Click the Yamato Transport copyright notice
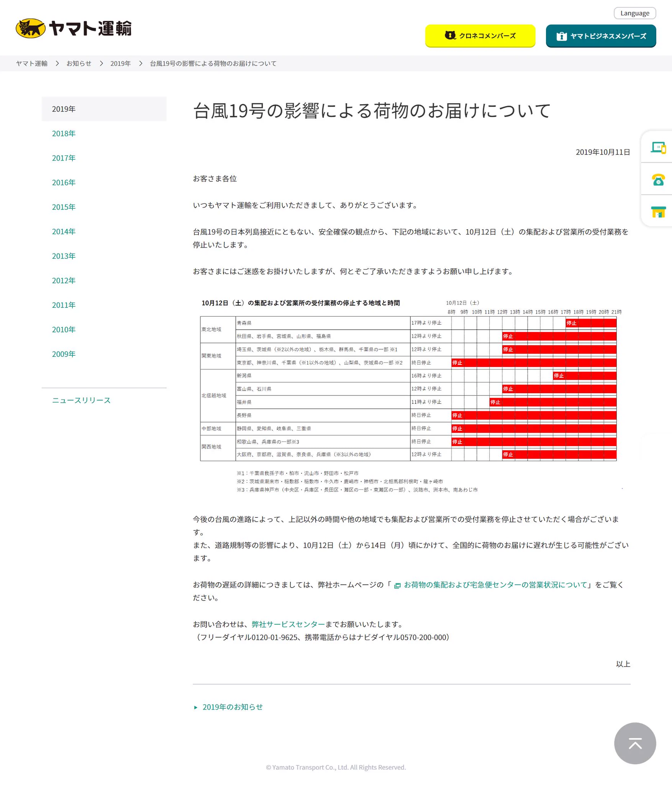The image size is (672, 785). (x=336, y=767)
